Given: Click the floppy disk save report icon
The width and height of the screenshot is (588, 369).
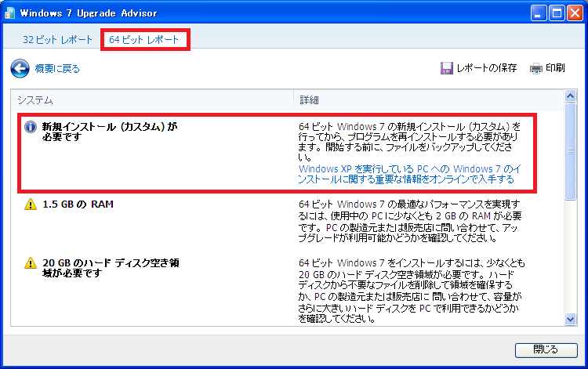Looking at the screenshot, I should [446, 68].
